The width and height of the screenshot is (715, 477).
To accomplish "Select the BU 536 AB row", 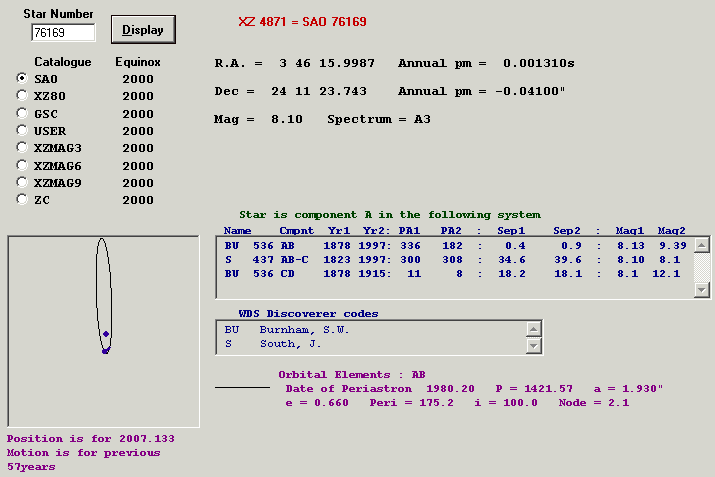I will 455,246.
